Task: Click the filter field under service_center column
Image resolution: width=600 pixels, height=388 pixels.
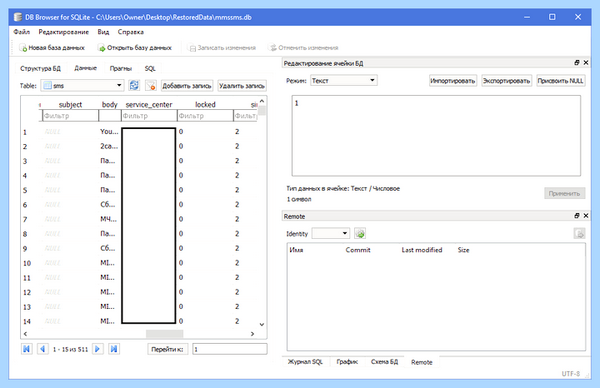Action: (149, 116)
